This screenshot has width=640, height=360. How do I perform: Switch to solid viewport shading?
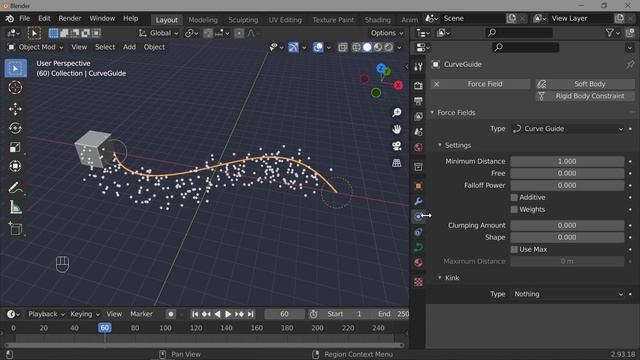pyautogui.click(x=367, y=47)
